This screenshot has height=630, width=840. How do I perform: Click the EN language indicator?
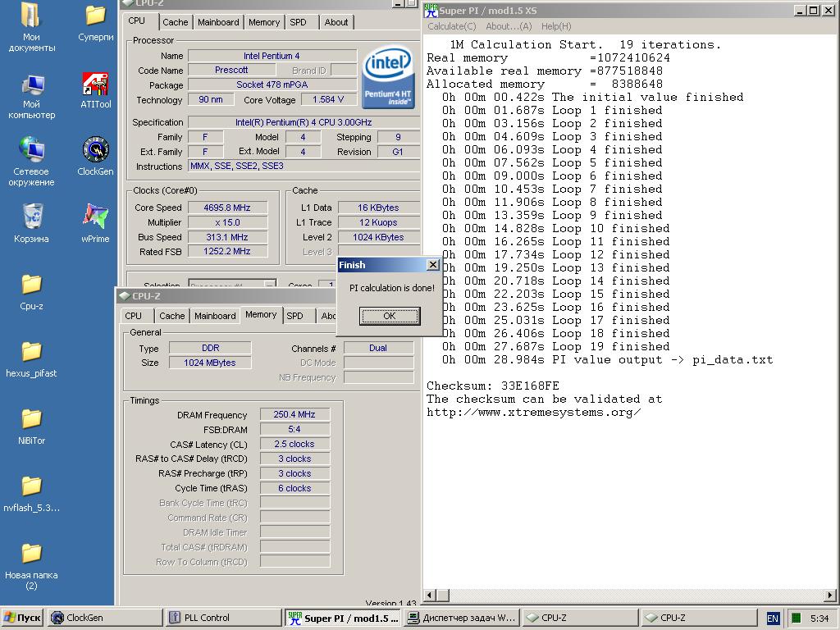(x=773, y=618)
